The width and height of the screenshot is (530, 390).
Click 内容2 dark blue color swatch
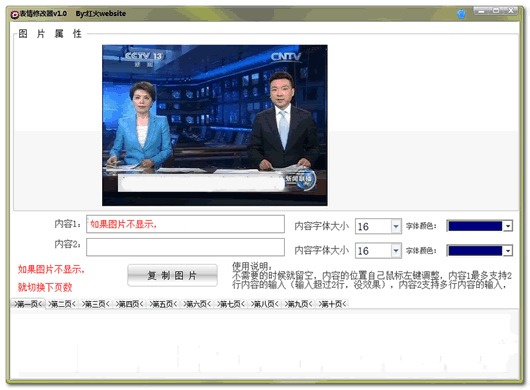point(475,250)
